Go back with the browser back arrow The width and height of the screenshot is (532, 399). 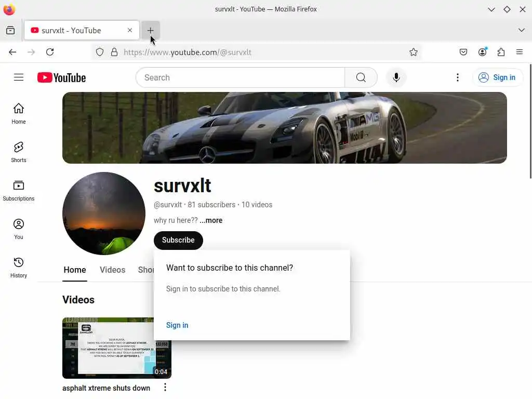[12, 52]
